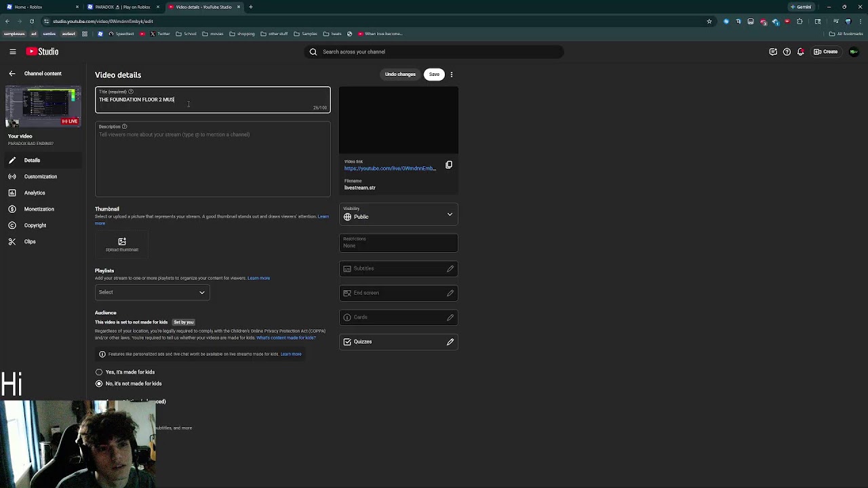Click Learn more in kids features notice
The width and height of the screenshot is (868, 488).
[x=291, y=354]
